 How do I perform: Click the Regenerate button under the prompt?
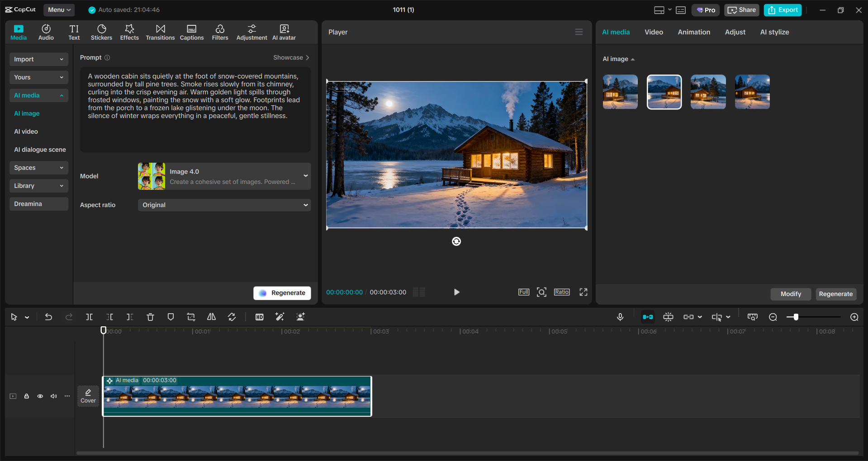(282, 293)
